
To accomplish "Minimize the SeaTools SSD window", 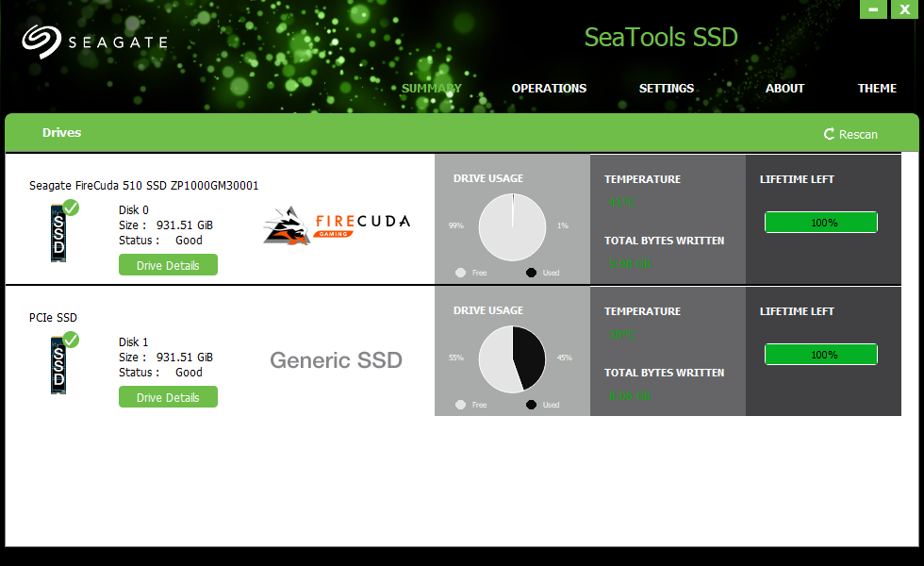I will click(873, 9).
